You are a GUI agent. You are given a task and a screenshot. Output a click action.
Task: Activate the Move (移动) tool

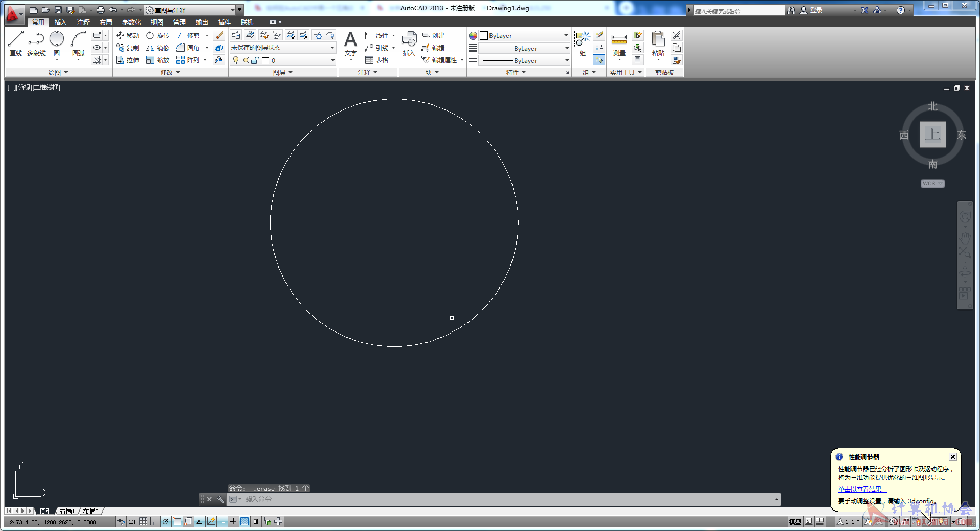pyautogui.click(x=127, y=35)
